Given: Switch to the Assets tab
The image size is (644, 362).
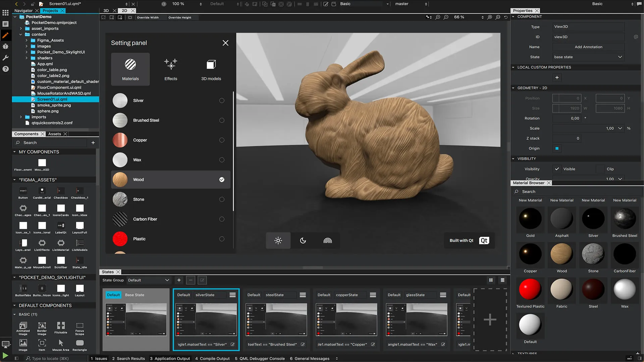Looking at the screenshot, I should (x=54, y=134).
